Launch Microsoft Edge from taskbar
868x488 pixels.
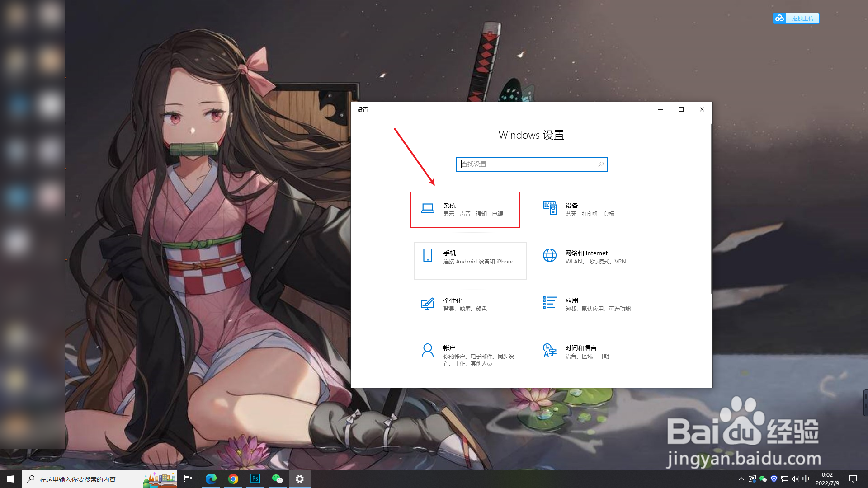(x=211, y=479)
